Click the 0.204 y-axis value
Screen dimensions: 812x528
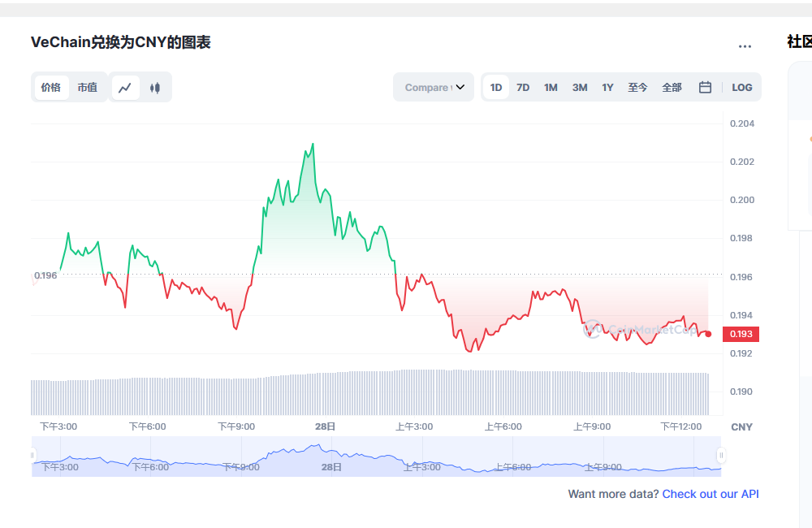(x=741, y=123)
